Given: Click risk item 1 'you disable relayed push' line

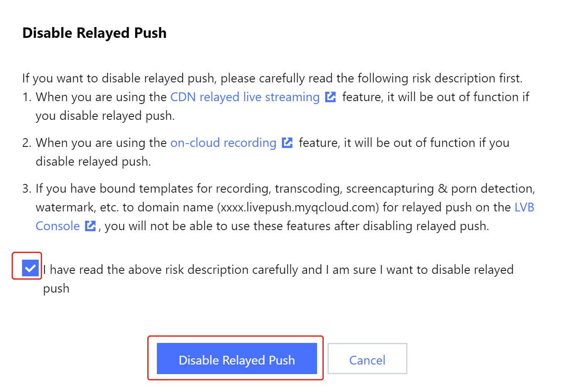Looking at the screenshot, I should click(105, 116).
